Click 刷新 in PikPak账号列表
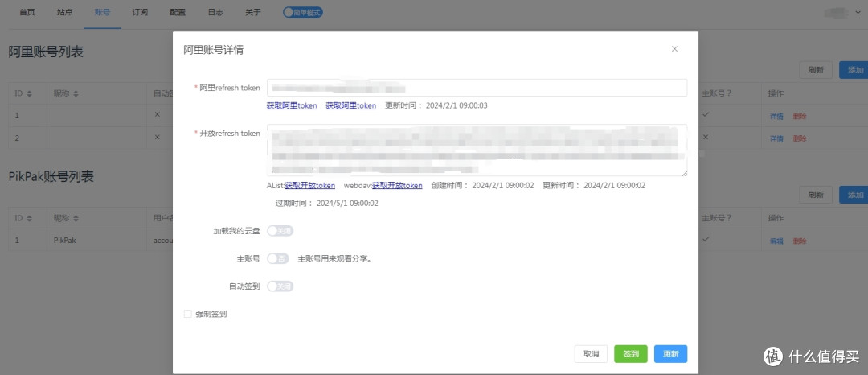 coord(816,195)
